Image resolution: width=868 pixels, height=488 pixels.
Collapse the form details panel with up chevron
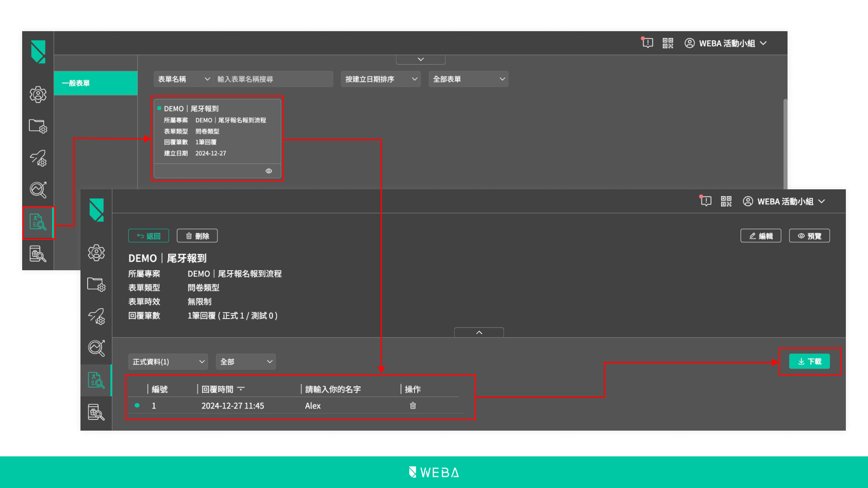click(x=479, y=333)
